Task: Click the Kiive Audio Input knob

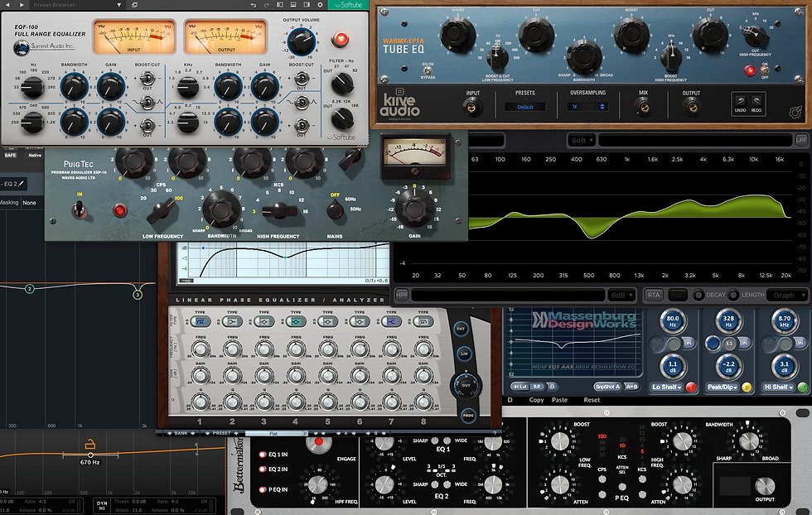Action: [x=472, y=108]
